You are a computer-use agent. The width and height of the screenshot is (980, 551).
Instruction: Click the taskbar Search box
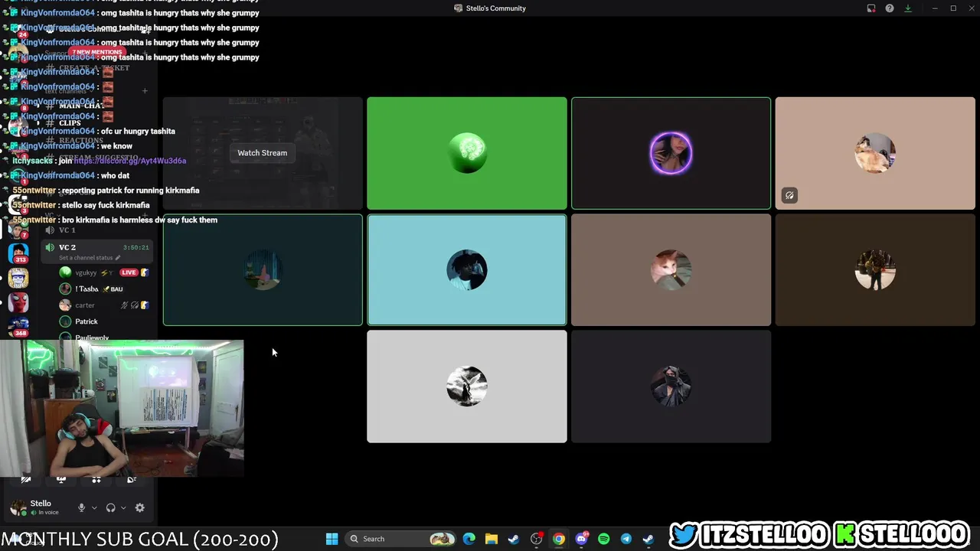400,539
